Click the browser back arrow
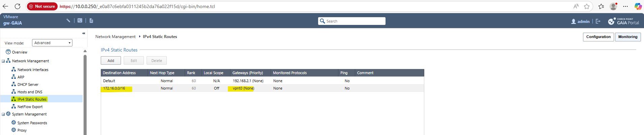The width and height of the screenshot is (644, 135). 5,6
